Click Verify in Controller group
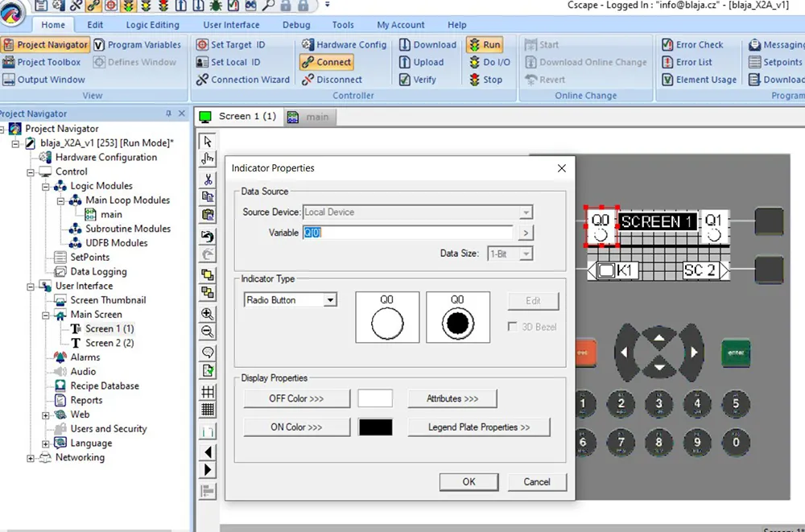 [x=418, y=80]
